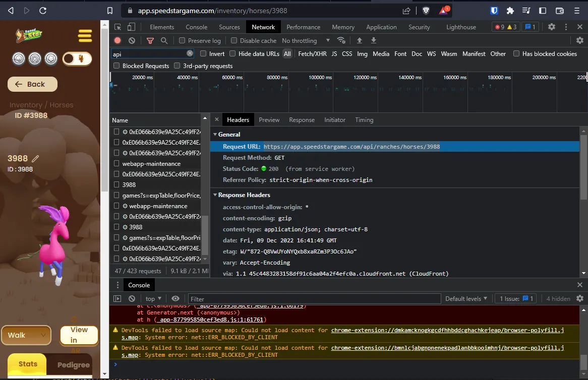The height and width of the screenshot is (380, 588).
Task: Clear the network log
Action: click(132, 40)
